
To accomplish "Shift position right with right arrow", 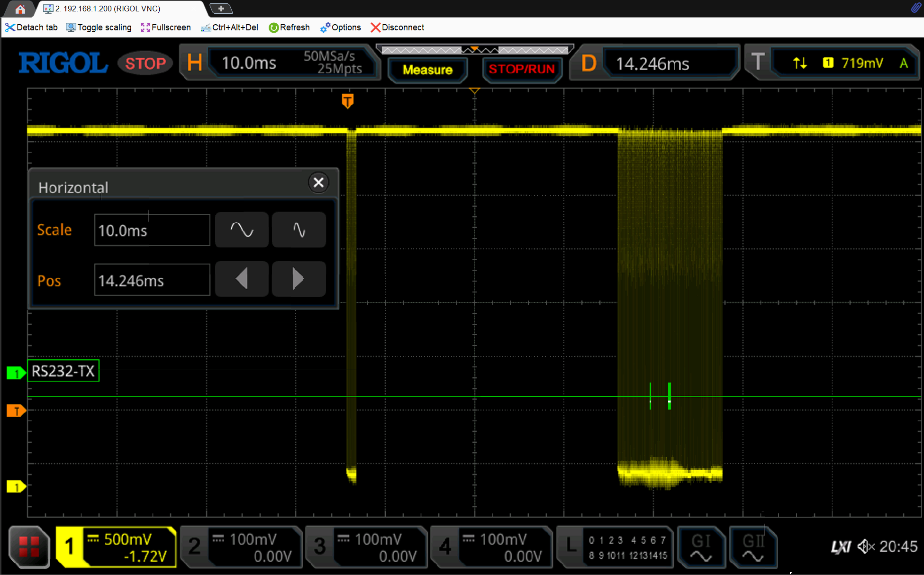I will pyautogui.click(x=299, y=279).
